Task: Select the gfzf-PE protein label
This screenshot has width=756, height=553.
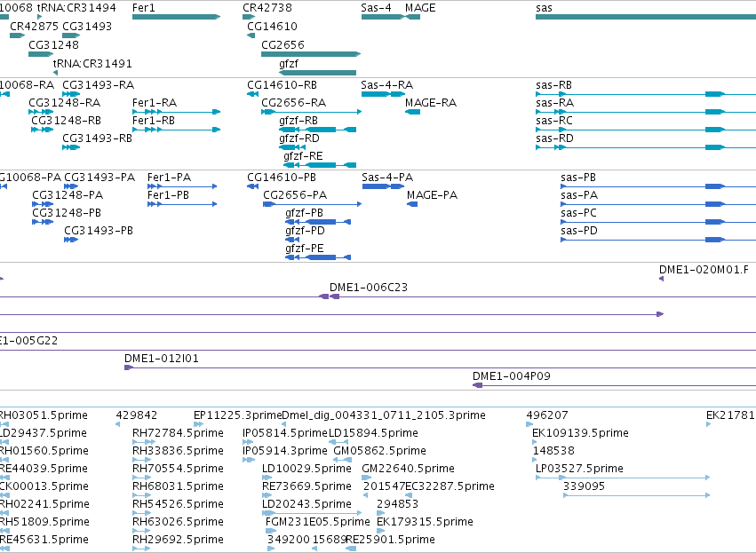Action: [304, 249]
